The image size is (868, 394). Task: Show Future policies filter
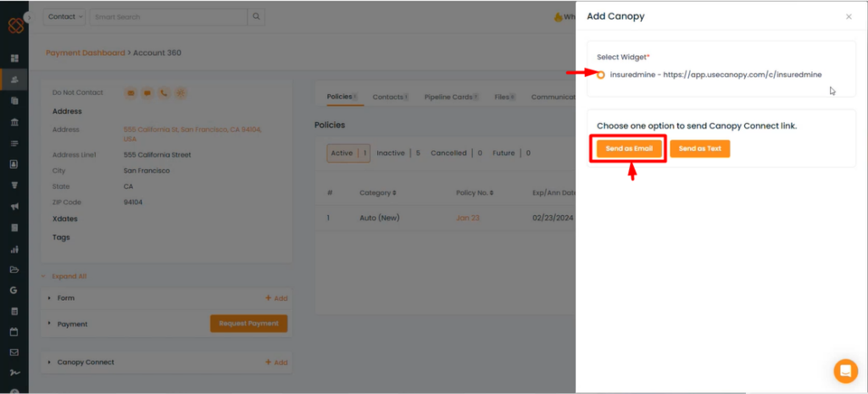(511, 153)
